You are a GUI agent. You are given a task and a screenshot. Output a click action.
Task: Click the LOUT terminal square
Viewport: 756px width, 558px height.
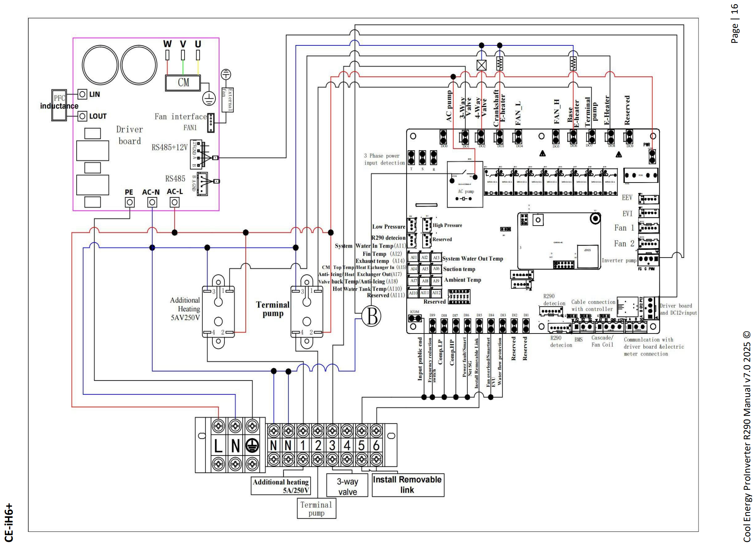pyautogui.click(x=82, y=116)
